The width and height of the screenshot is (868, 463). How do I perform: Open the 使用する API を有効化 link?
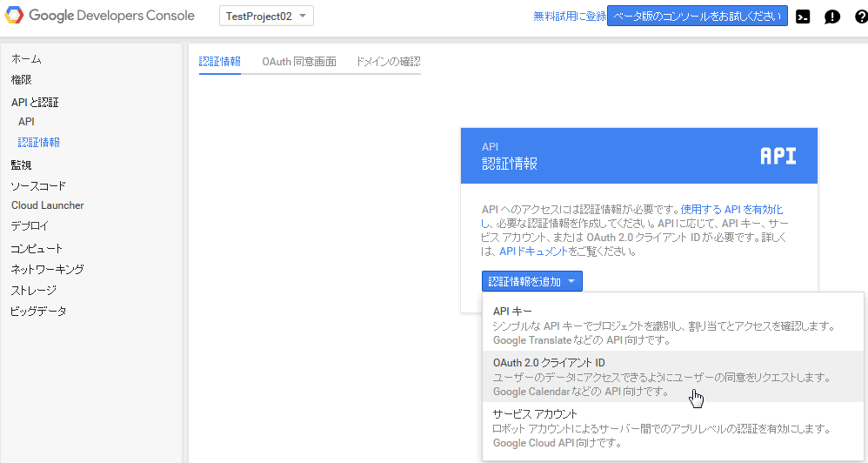pos(731,210)
